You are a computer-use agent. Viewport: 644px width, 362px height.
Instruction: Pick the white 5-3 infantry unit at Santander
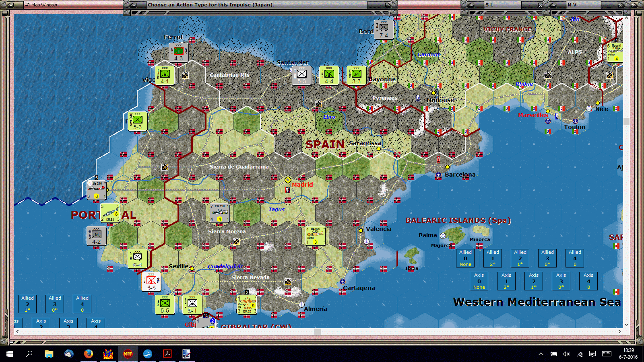tap(301, 75)
